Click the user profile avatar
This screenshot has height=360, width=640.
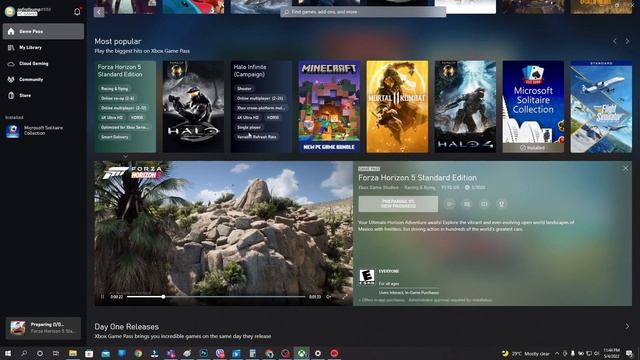tap(10, 11)
